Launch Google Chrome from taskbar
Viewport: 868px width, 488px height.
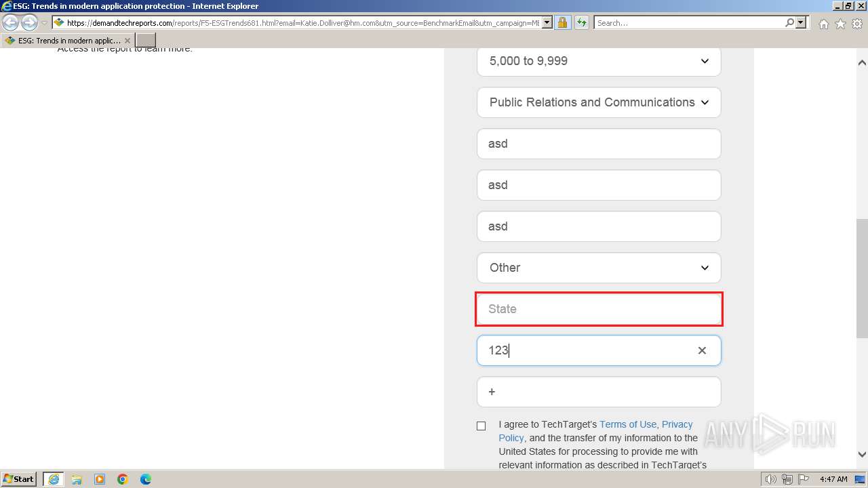123,479
